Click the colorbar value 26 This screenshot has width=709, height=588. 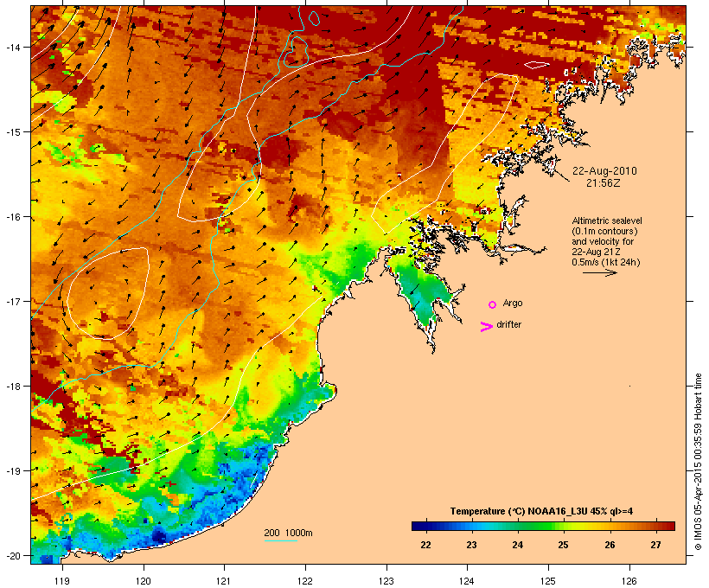610,545
